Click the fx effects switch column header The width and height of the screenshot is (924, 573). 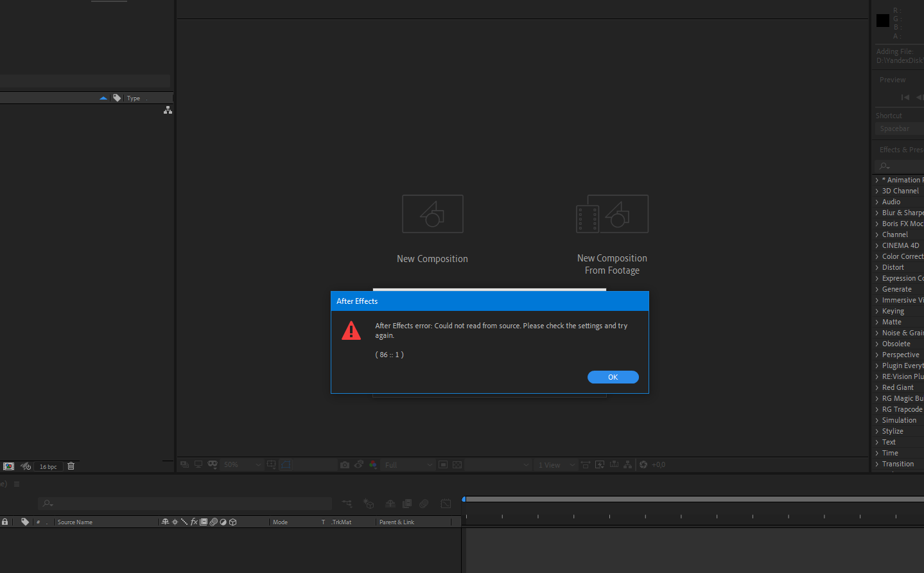[x=194, y=522]
